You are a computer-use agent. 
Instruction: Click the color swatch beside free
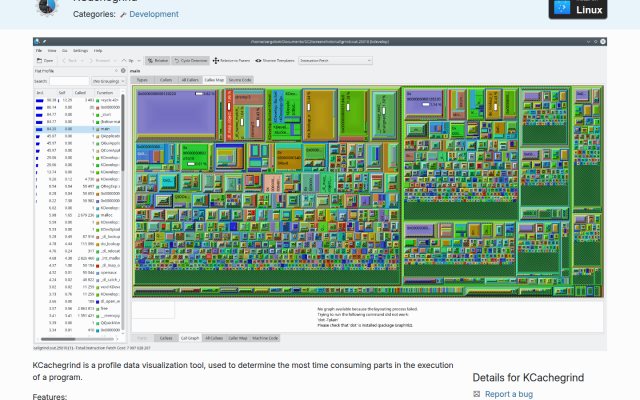98,309
